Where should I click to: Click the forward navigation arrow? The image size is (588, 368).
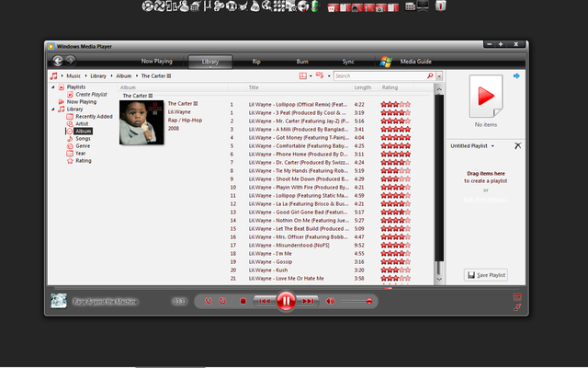[x=70, y=61]
